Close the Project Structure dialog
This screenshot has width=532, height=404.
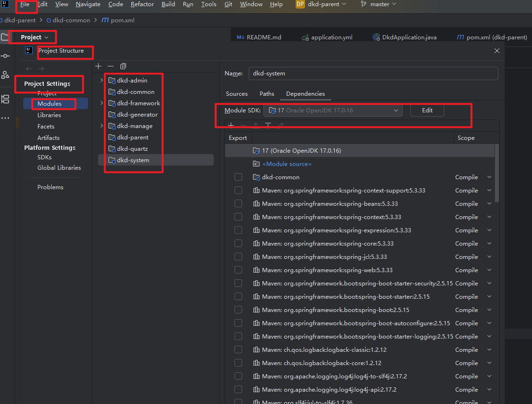(x=497, y=51)
